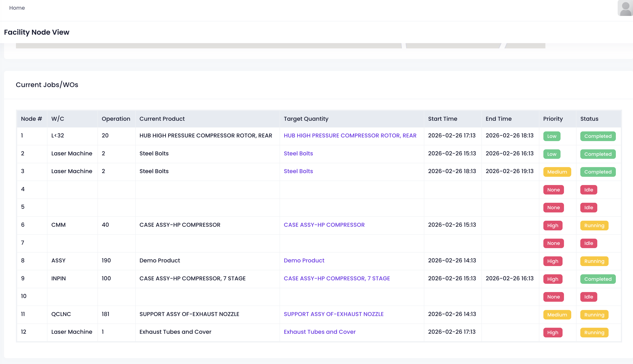Image resolution: width=633 pixels, height=364 pixels.
Task: Click Low priority badge for node 1
Action: (x=551, y=136)
